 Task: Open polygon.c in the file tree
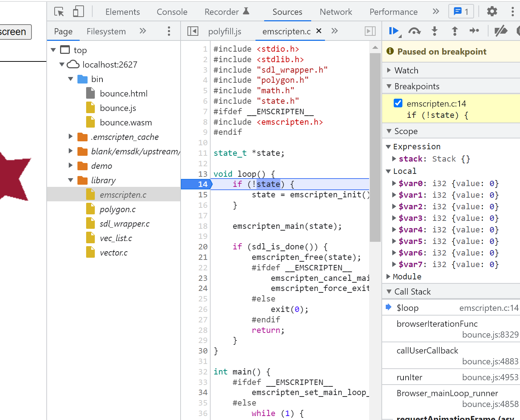coord(118,209)
